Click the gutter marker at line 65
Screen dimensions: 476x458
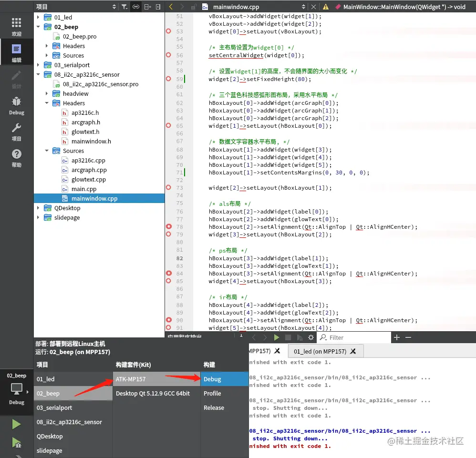(168, 125)
